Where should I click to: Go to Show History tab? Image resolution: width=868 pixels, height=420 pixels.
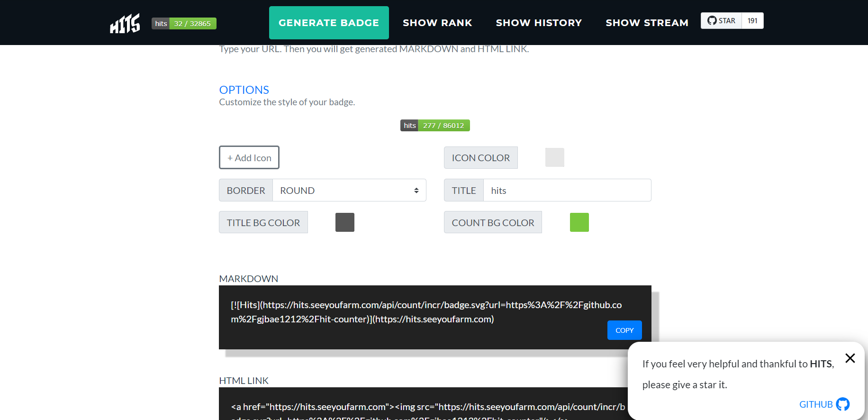coord(539,23)
